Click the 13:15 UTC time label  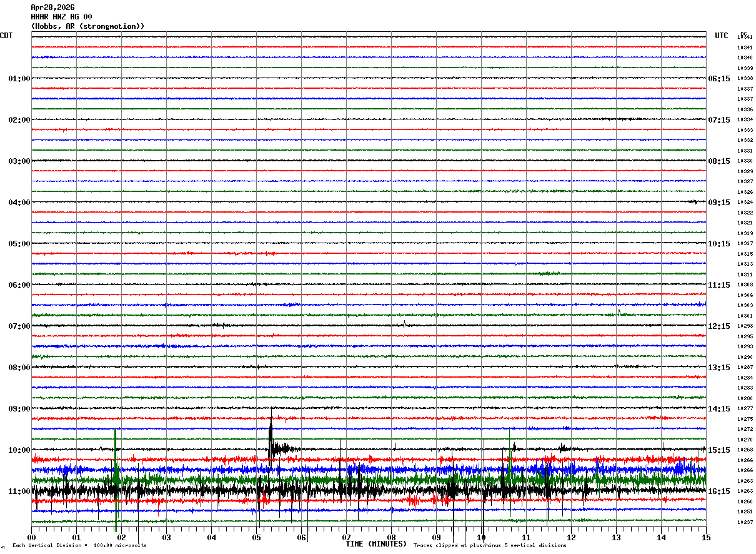719,368
